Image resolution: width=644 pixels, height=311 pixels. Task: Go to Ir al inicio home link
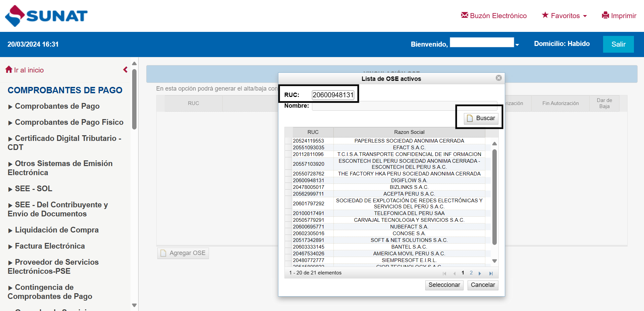[25, 70]
